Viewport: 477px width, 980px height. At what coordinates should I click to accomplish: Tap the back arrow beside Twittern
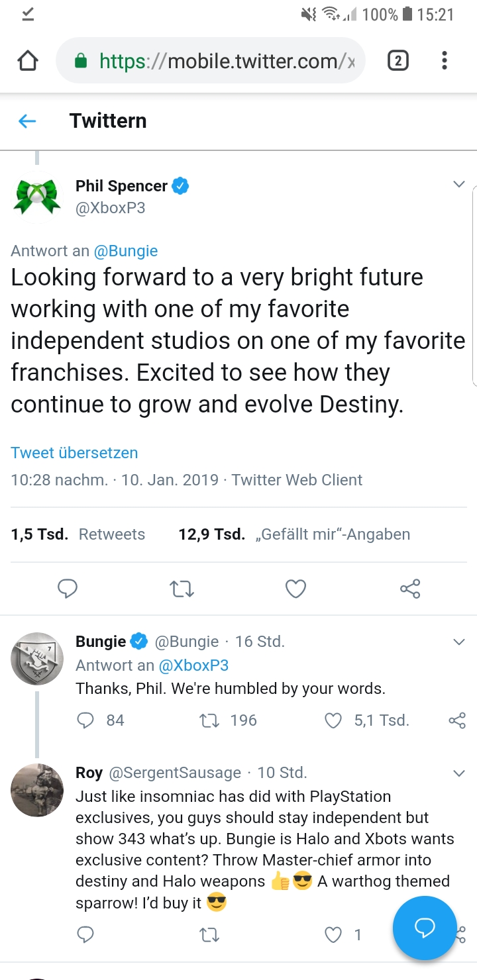point(26,121)
